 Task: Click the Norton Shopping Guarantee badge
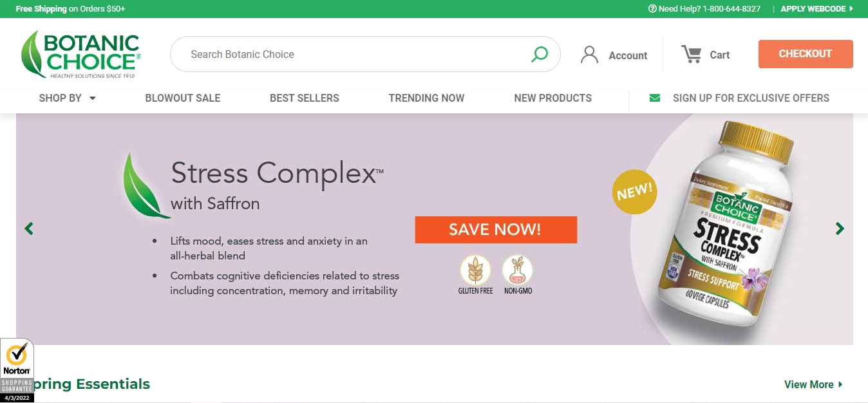point(17,370)
